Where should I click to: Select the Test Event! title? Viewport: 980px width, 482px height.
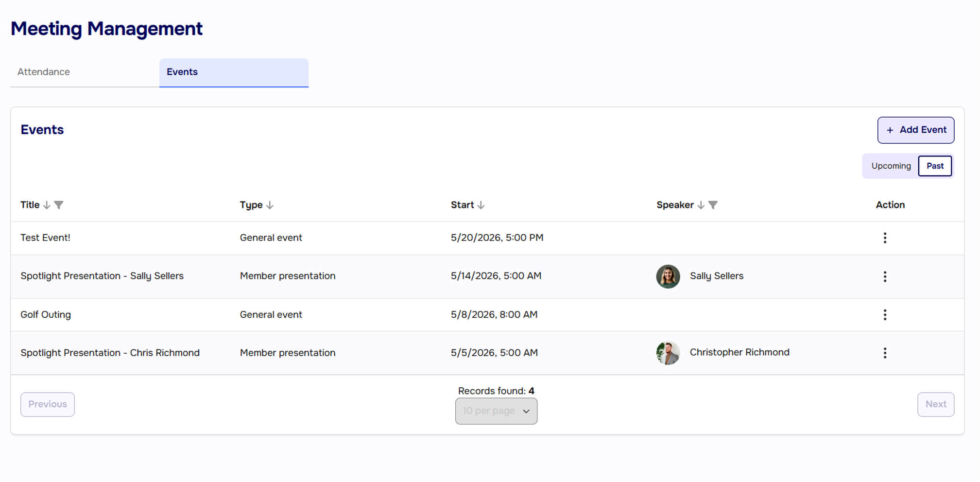pyautogui.click(x=45, y=238)
